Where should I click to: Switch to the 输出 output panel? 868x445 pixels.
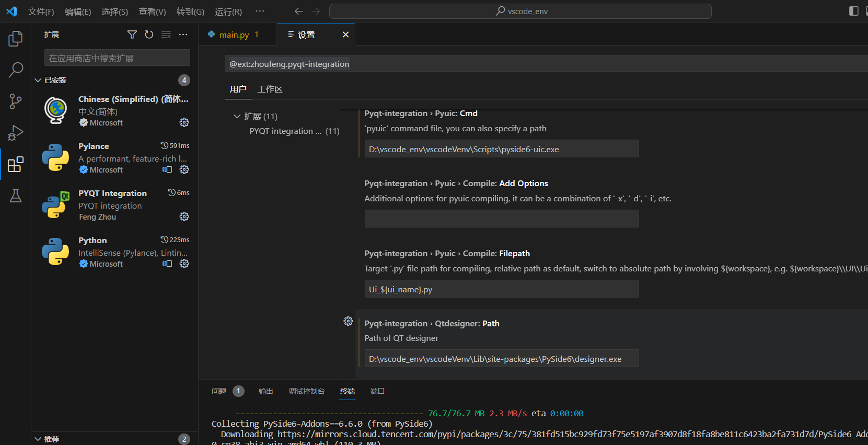tap(266, 391)
